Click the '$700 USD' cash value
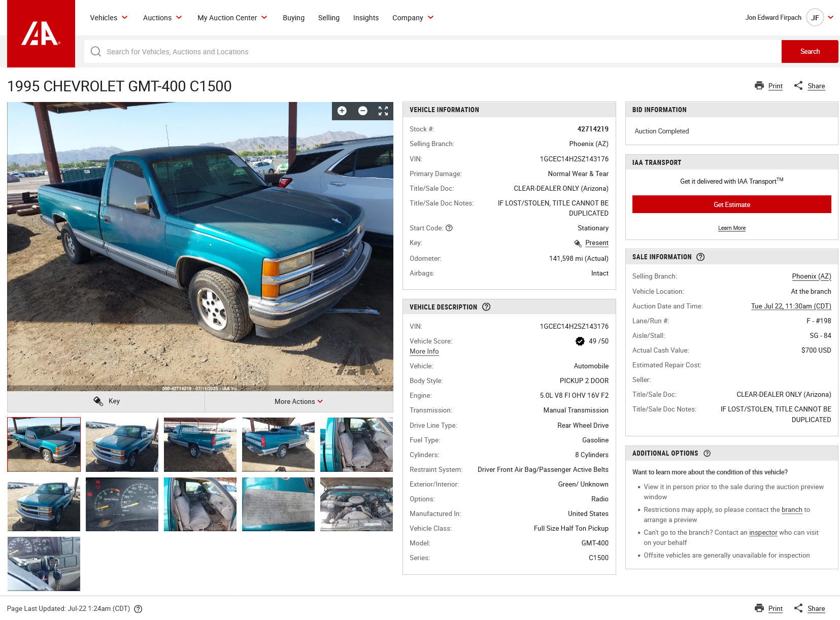 pyautogui.click(x=816, y=350)
